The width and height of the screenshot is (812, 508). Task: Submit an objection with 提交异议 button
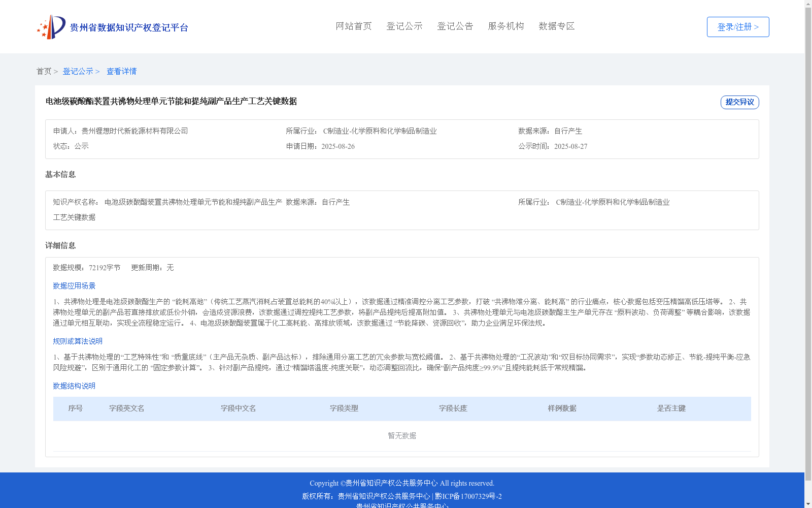[740, 102]
